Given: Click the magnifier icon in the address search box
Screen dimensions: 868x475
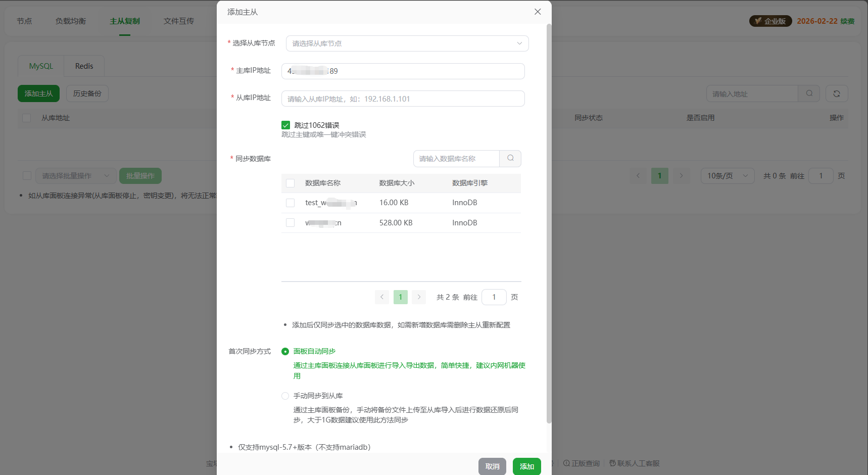Looking at the screenshot, I should [x=809, y=93].
